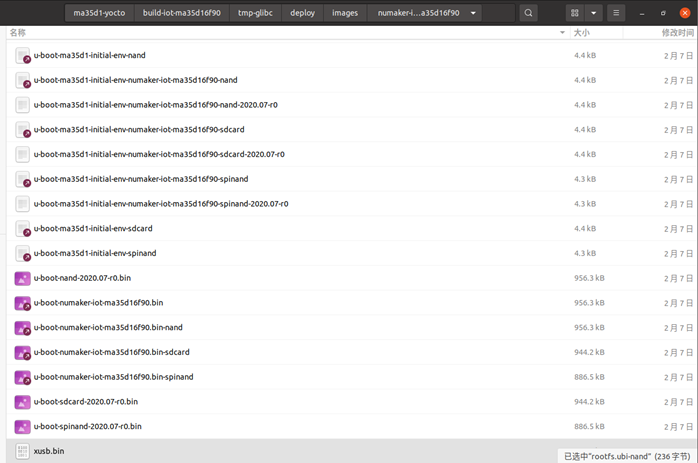Click the u-boot-nand-2020.07-r0.bin file icon
Screen dimensions: 698x463
pos(23,278)
